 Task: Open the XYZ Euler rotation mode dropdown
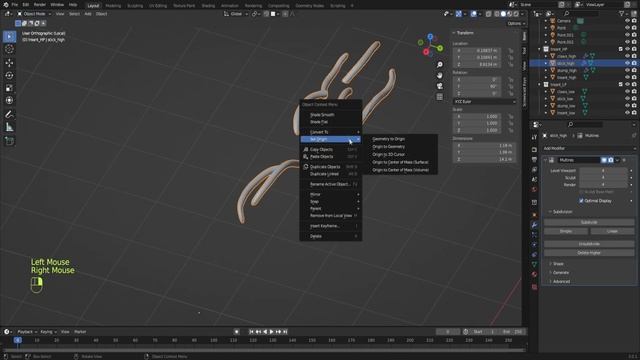tap(484, 102)
